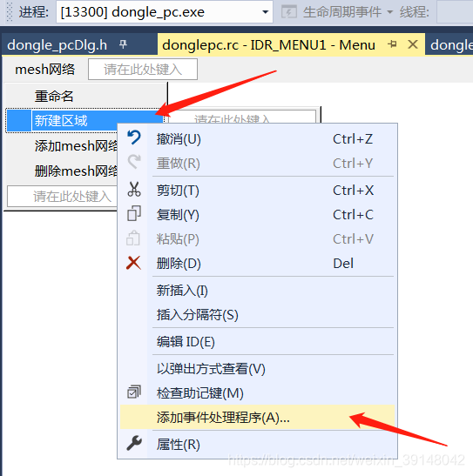
Task: Select the 删除mesh网络 menu item
Action: click(62, 171)
